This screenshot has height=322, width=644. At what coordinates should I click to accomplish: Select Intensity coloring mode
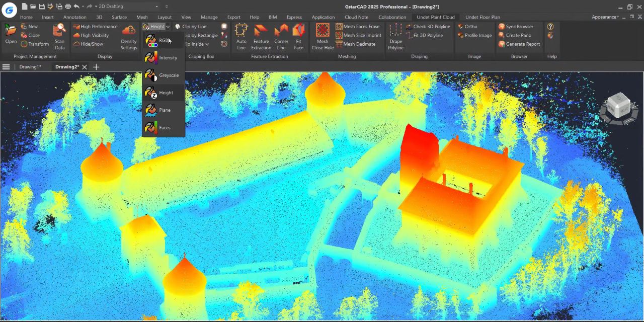click(164, 58)
